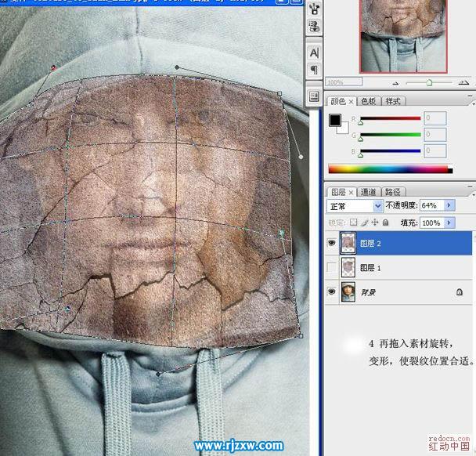The width and height of the screenshot is (476, 456).
Task: Click the 背景 layer thumbnail
Action: (348, 291)
